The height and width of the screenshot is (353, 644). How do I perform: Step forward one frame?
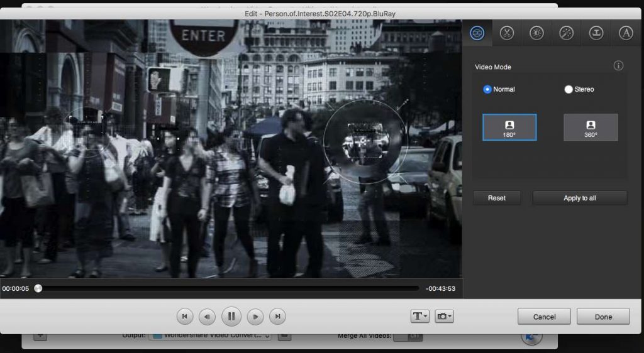tap(255, 317)
